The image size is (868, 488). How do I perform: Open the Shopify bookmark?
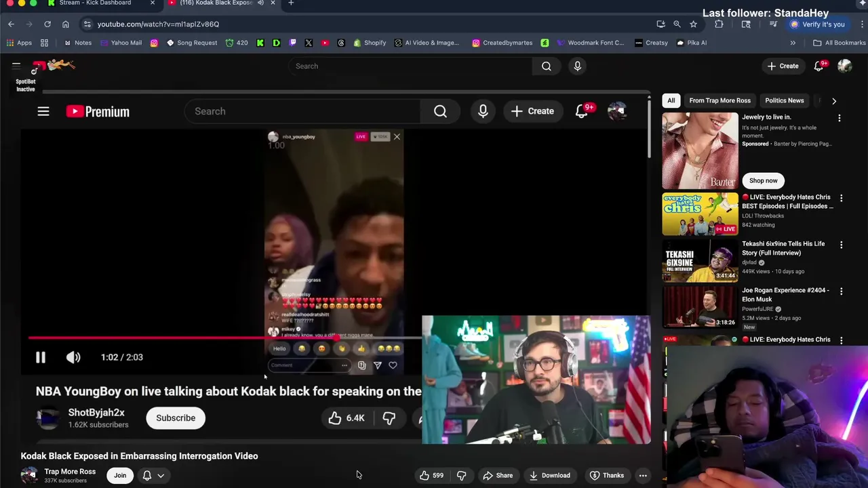[370, 43]
